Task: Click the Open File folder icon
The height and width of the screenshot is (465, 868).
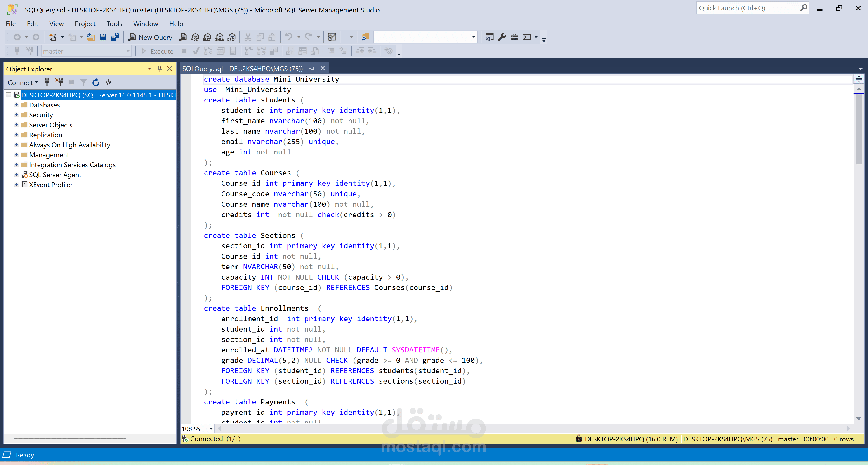Action: coord(91,37)
